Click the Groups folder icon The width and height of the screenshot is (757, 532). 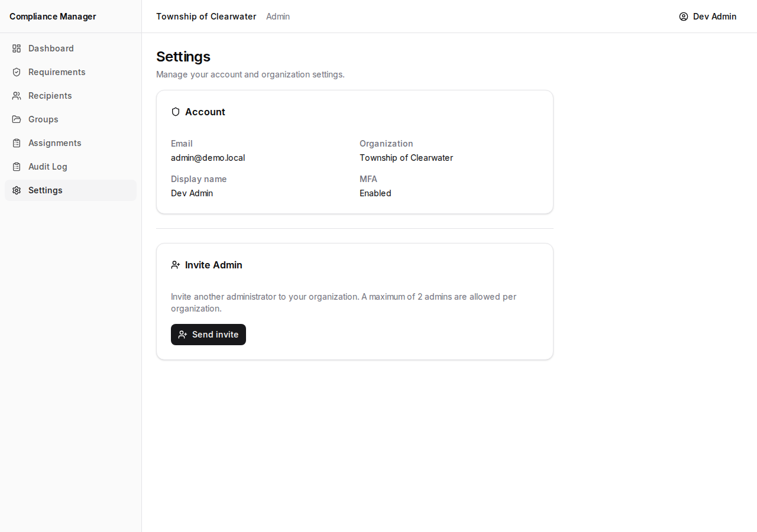point(17,119)
